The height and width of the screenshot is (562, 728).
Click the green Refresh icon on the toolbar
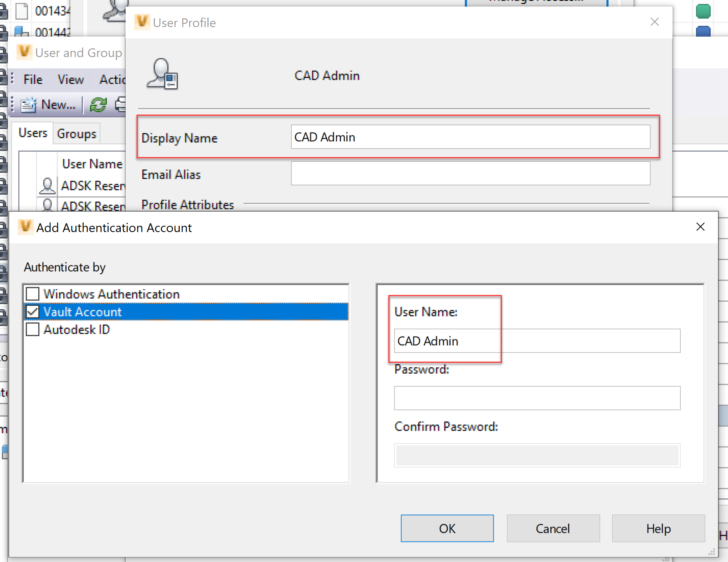(98, 105)
